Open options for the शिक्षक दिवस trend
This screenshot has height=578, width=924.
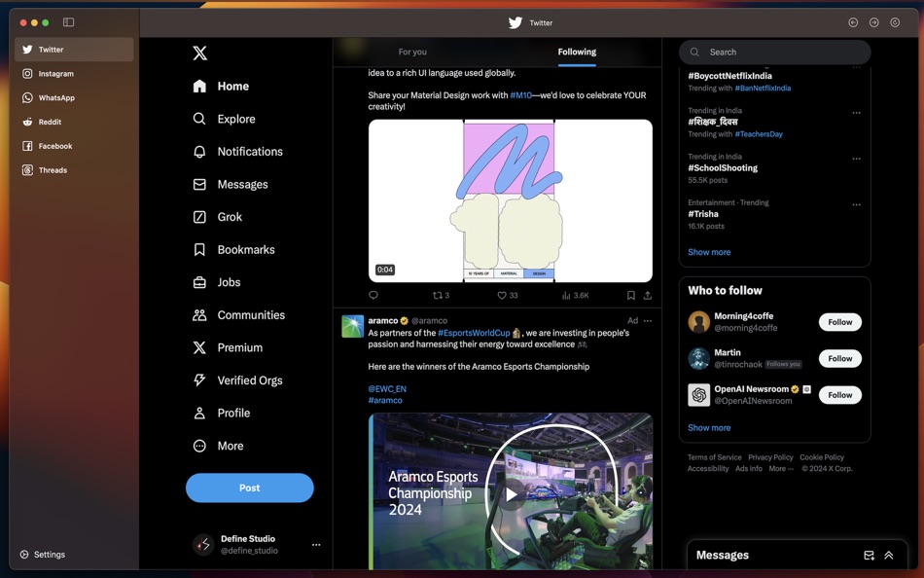pos(856,113)
